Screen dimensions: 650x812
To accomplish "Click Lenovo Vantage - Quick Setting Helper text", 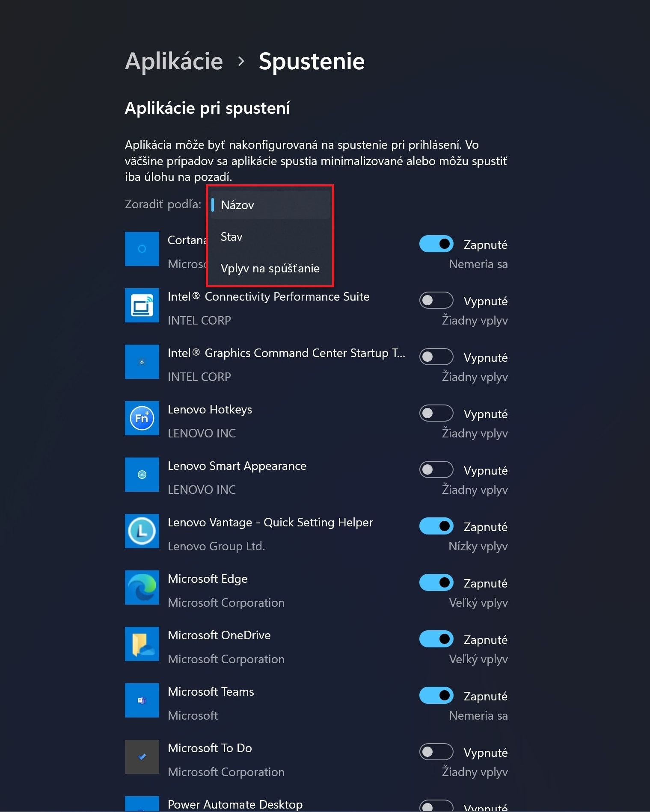I will 270,523.
